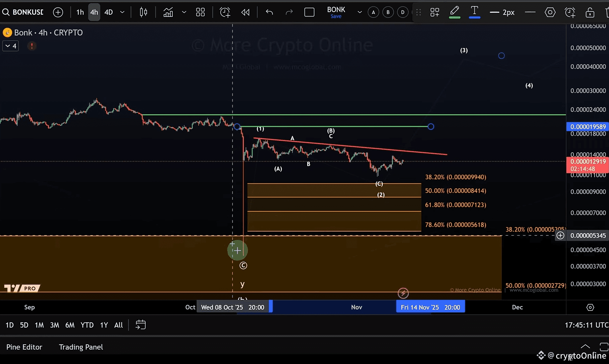
Task: Collapse the indicator legend showing 4
Action: [10, 46]
